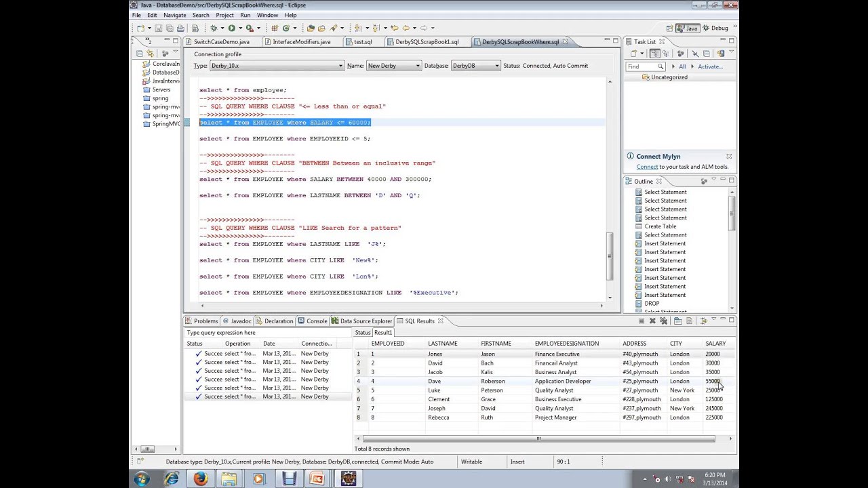868x488 pixels.
Task: Open the Database dropdown DerbyDB
Action: tap(475, 66)
